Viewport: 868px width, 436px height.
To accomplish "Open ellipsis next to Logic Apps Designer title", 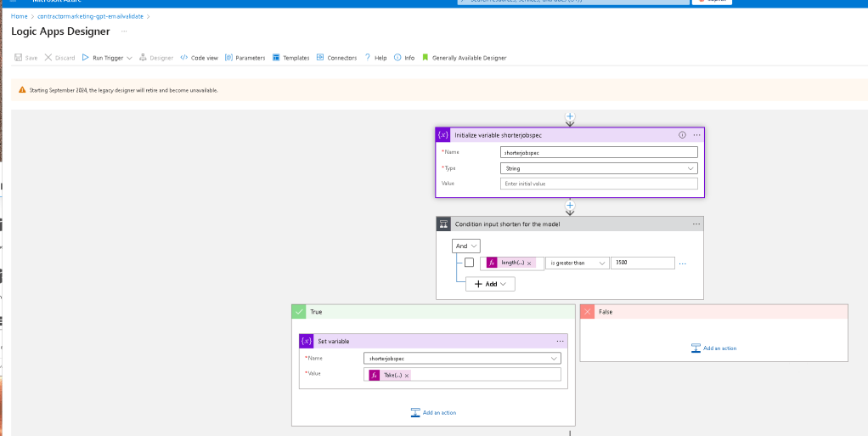I will [123, 31].
